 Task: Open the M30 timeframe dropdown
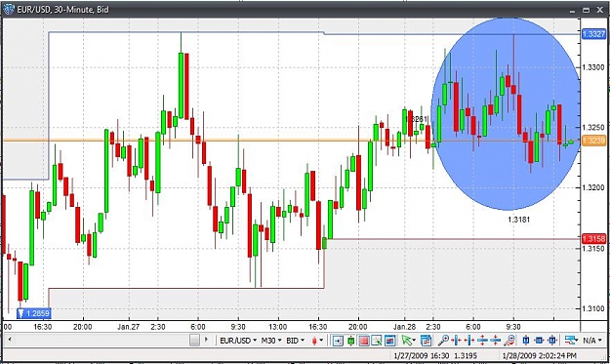[270, 341]
